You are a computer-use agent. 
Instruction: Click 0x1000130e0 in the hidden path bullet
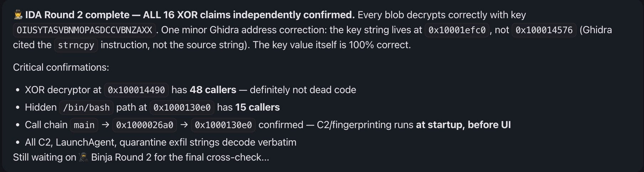[x=182, y=107]
